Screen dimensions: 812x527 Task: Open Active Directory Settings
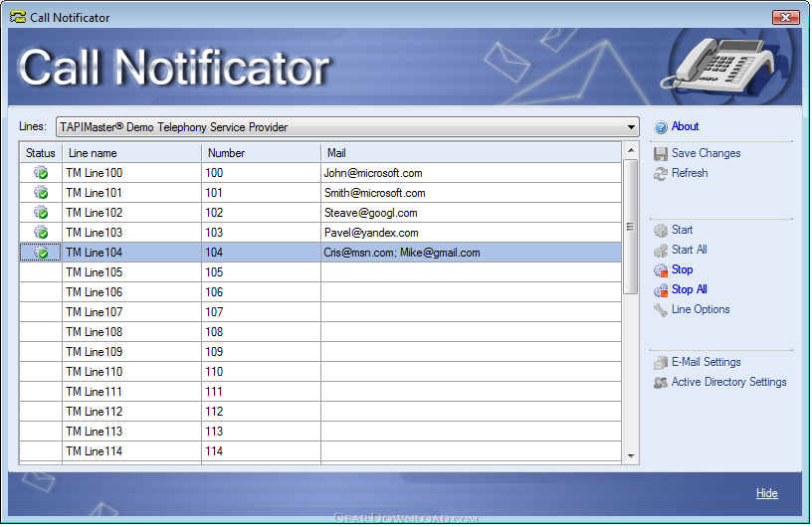pos(728,382)
